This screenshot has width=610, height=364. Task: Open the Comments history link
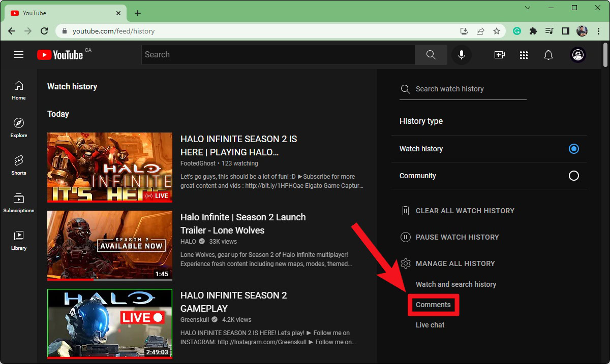pyautogui.click(x=433, y=305)
